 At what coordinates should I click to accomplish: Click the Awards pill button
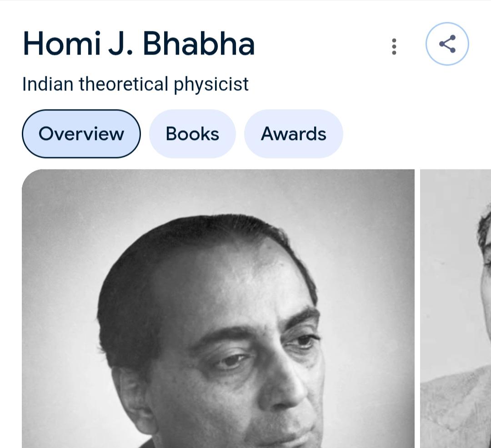click(x=293, y=134)
